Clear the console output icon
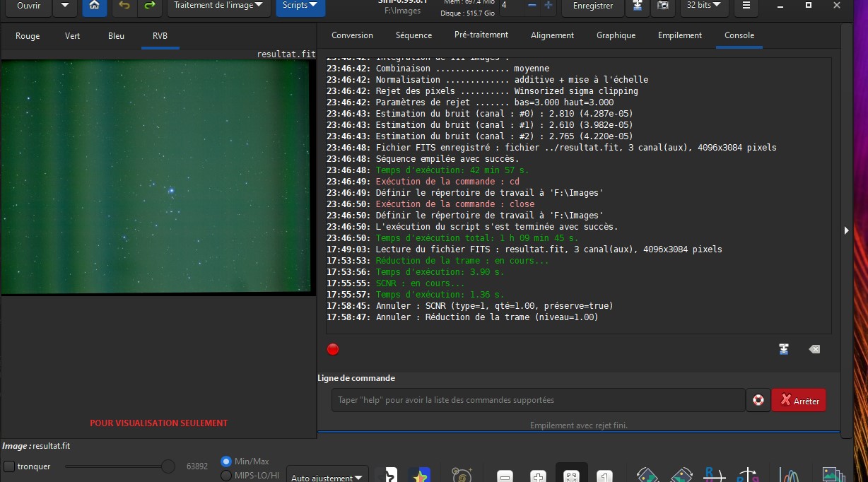This screenshot has width=868, height=482. 814,349
